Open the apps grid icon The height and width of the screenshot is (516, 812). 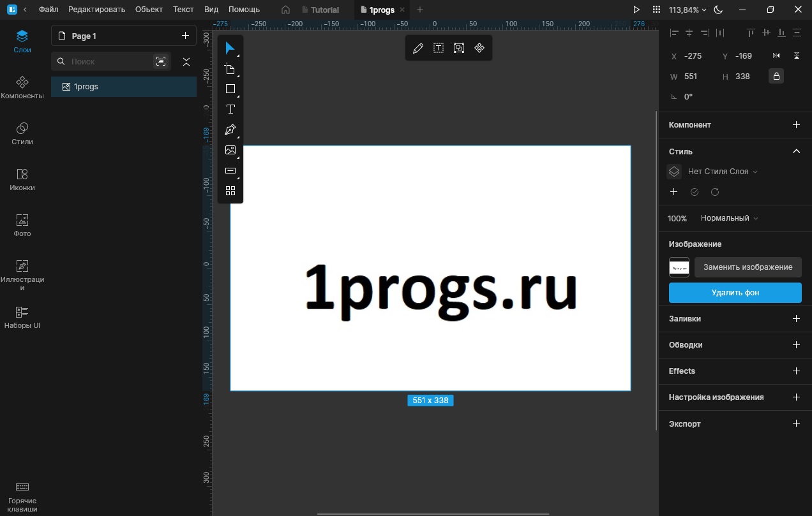656,10
